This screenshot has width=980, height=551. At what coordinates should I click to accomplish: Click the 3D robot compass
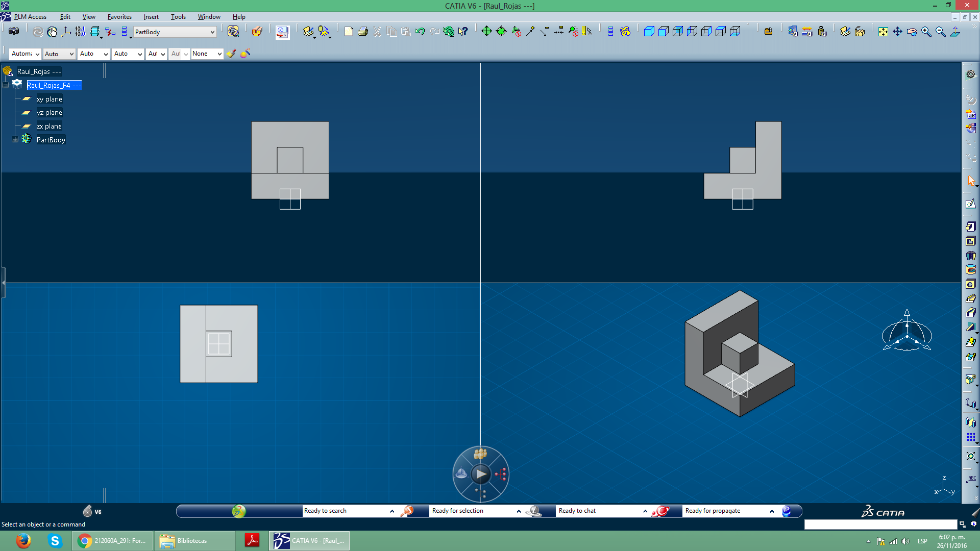[x=907, y=331]
